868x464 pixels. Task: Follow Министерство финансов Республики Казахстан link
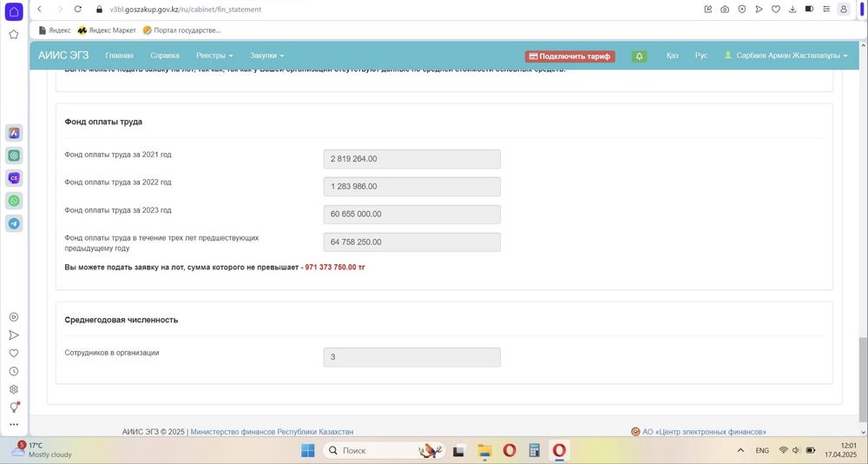coord(272,431)
